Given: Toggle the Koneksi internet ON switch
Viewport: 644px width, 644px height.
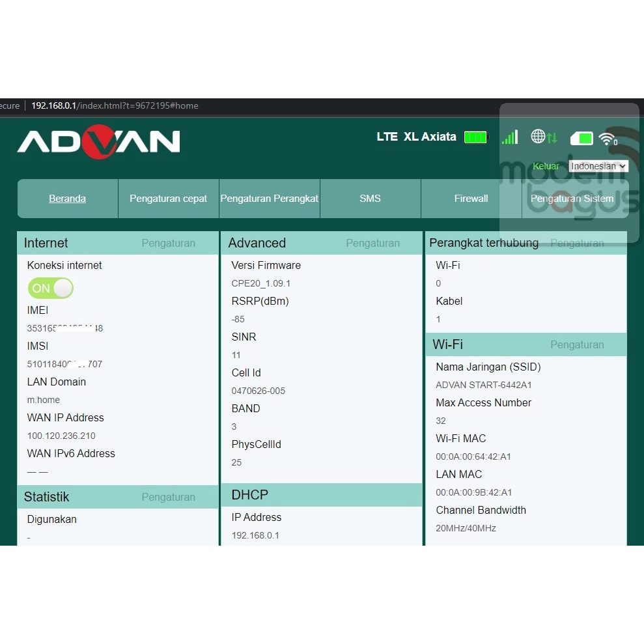Looking at the screenshot, I should [50, 288].
